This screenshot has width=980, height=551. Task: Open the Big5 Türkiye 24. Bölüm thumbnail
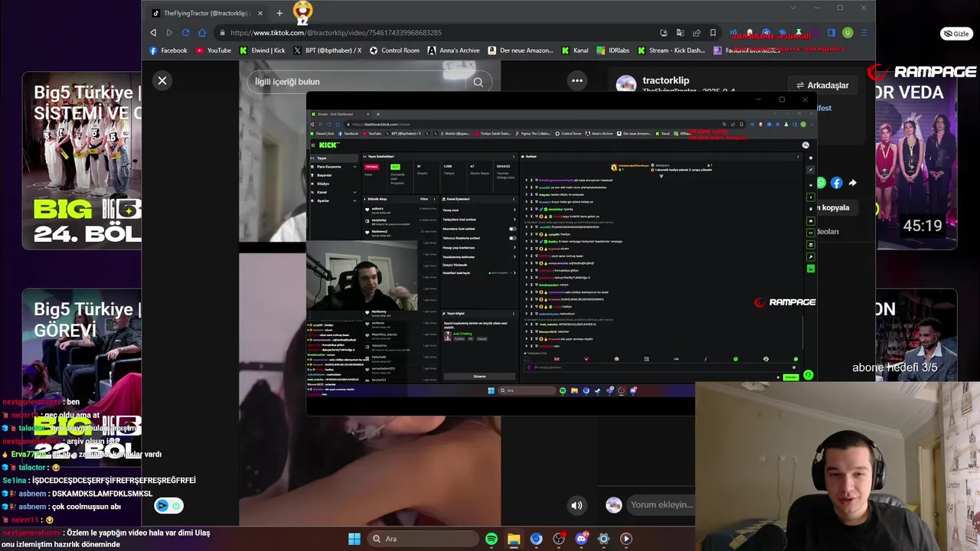click(x=82, y=160)
